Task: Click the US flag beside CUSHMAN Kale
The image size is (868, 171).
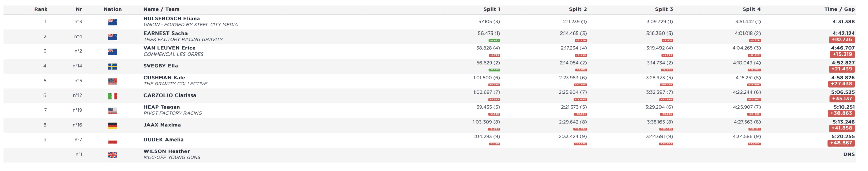Action: (x=113, y=81)
